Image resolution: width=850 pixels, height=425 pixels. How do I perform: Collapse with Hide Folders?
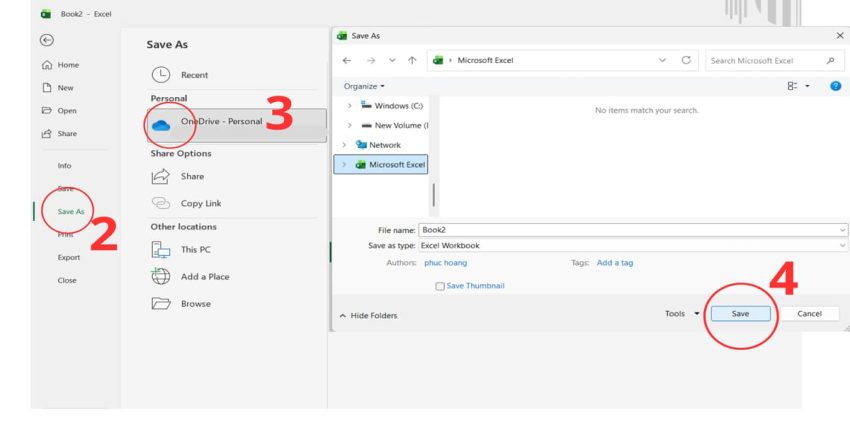(x=368, y=315)
